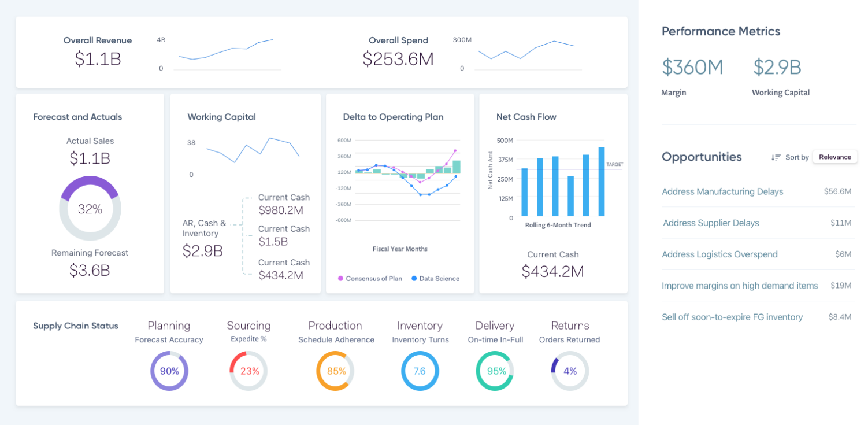868x425 pixels.
Task: Click the Inventory Turns 7.6 gauge
Action: (x=420, y=371)
